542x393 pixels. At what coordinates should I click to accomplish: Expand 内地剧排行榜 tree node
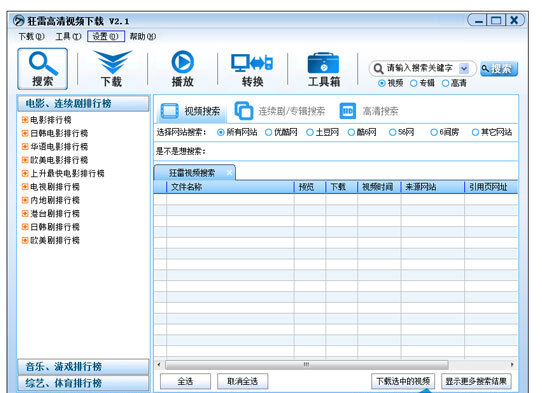coord(25,200)
